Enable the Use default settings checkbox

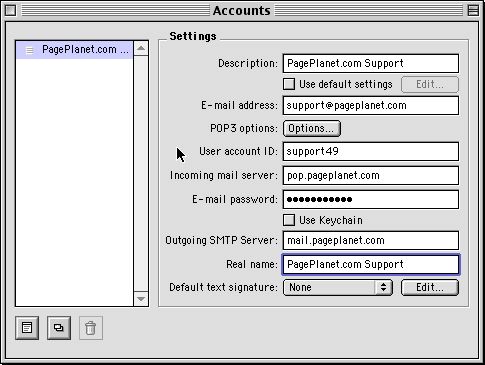(289, 84)
